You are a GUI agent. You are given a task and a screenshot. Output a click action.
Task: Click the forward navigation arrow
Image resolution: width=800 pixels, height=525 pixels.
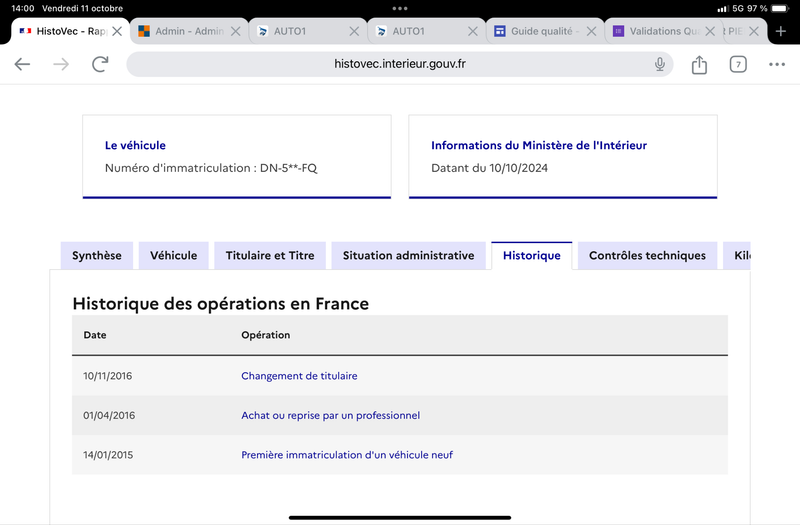pyautogui.click(x=61, y=64)
